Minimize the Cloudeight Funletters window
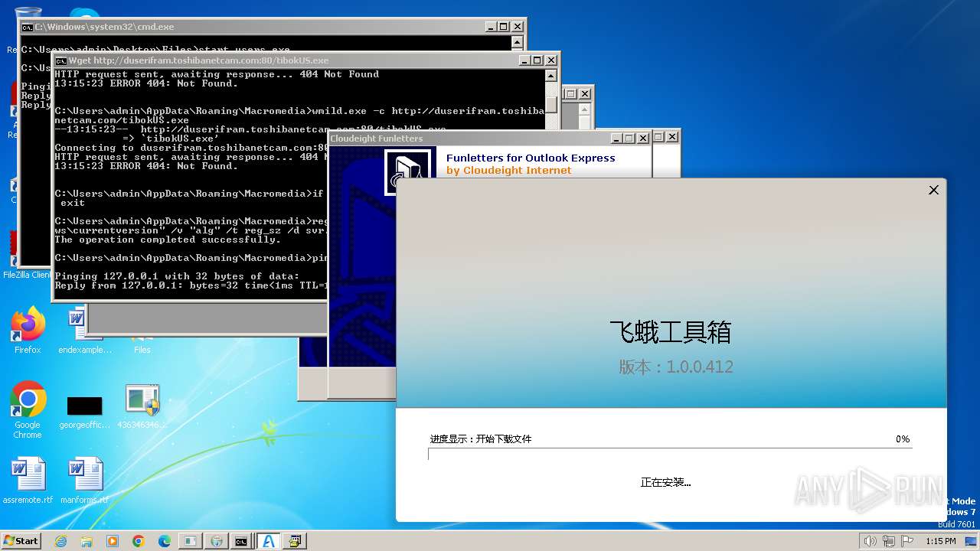Image resolution: width=980 pixels, height=551 pixels. 616,139
